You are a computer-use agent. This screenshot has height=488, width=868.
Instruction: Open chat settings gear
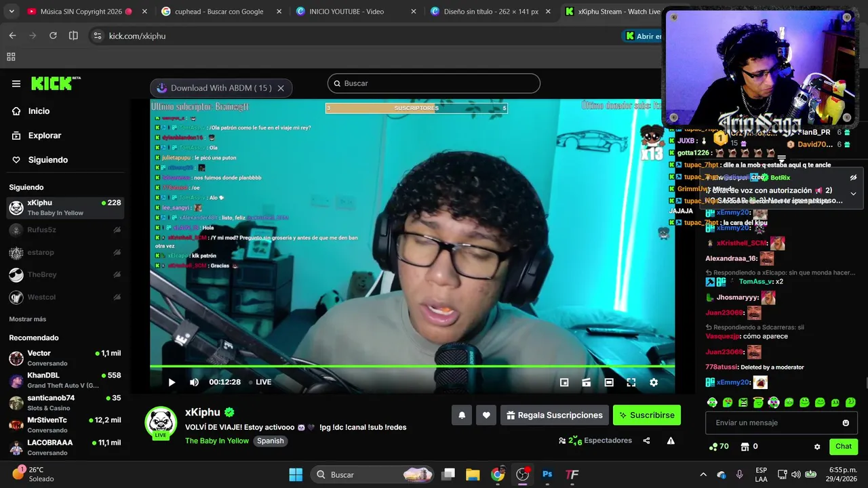click(x=817, y=447)
